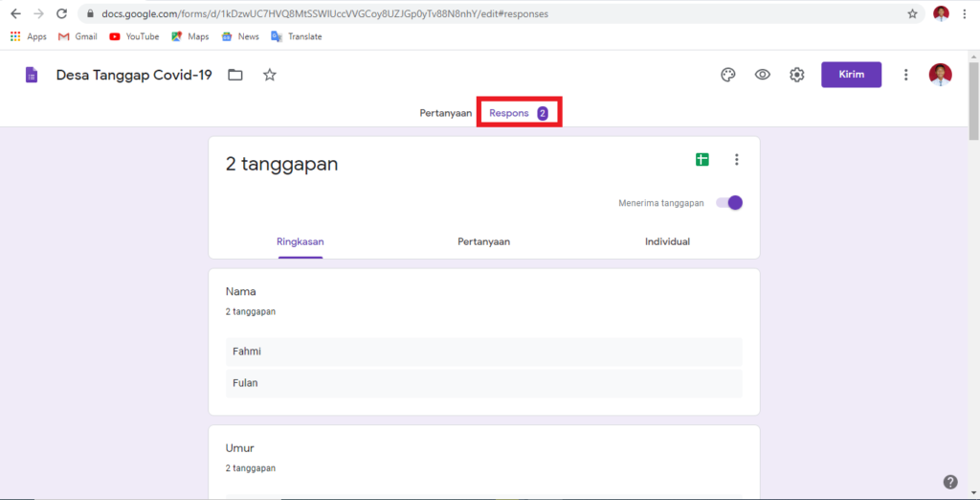
Task: View site info via the padlock icon
Action: pyautogui.click(x=91, y=13)
